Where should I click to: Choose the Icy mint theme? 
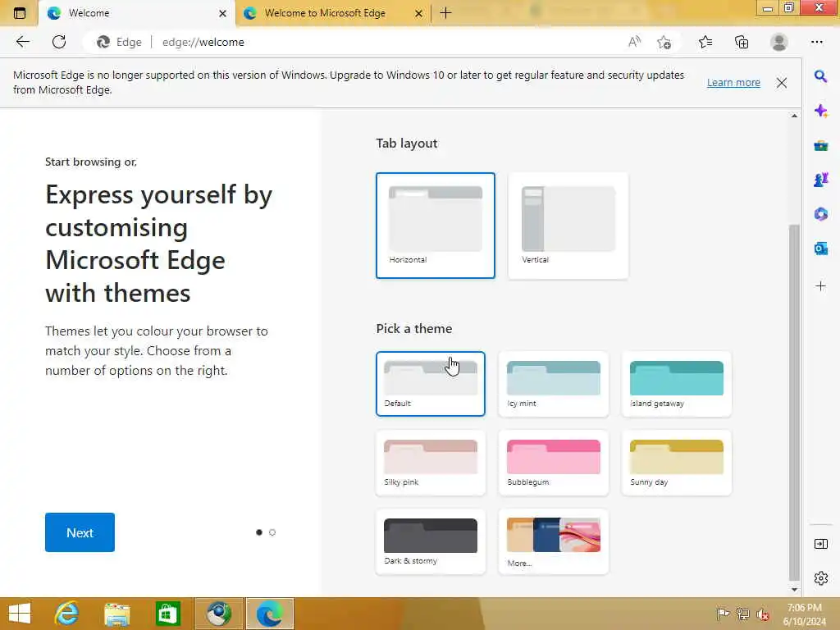click(x=554, y=384)
